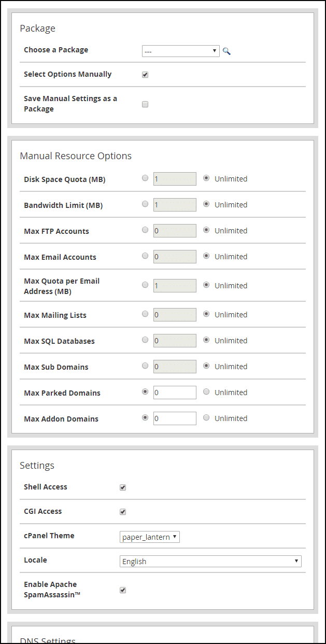Select custom Max Sub Domains radio button

(x=145, y=366)
